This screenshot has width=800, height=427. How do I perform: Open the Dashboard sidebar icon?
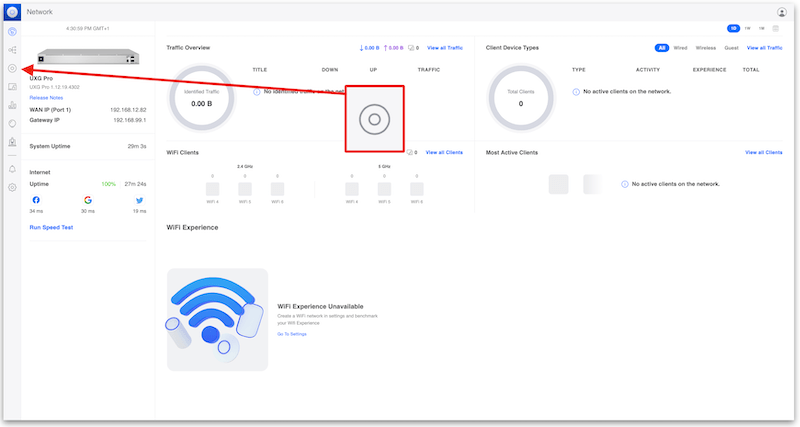(x=12, y=32)
